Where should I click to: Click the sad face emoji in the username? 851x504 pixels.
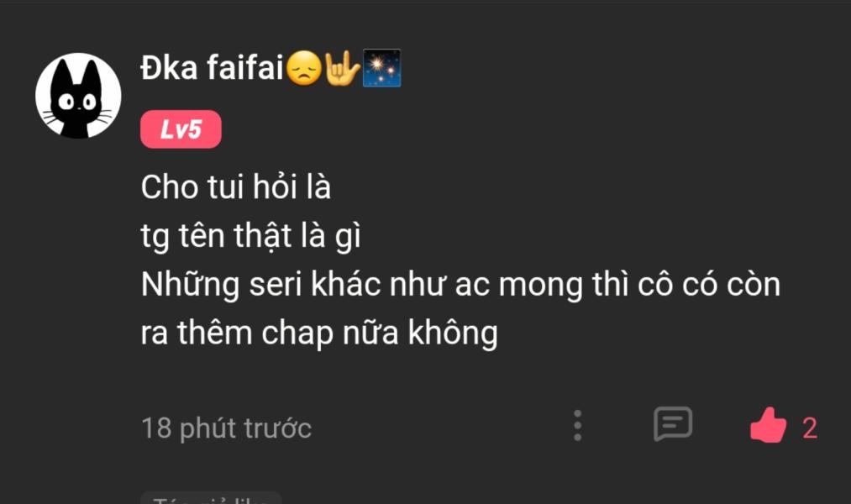pyautogui.click(x=303, y=68)
